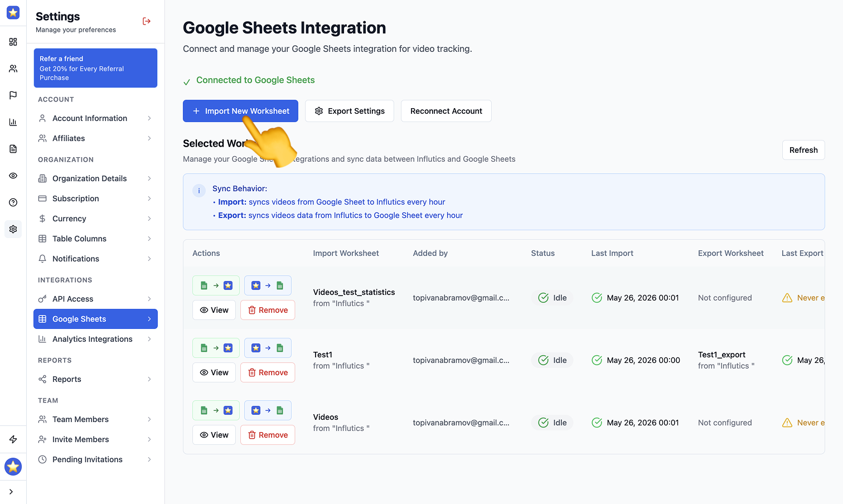Screen dimensions: 843x504
Task: Select the document icon in the left rail
Action: (13, 149)
